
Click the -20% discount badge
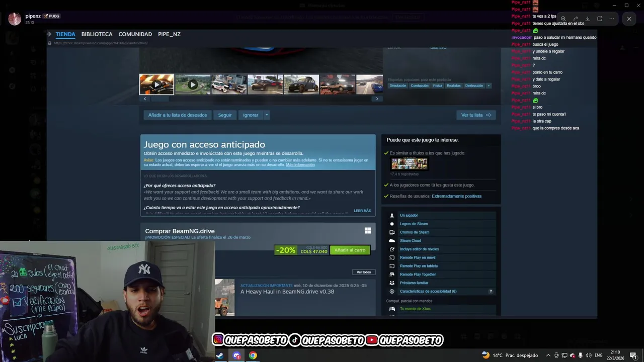pos(286,250)
